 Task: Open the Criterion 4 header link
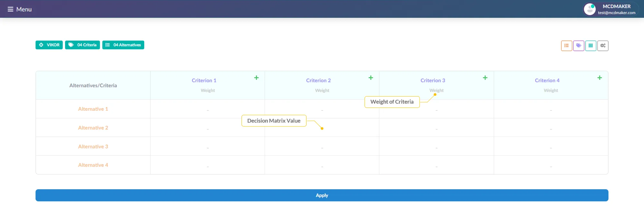point(547,80)
